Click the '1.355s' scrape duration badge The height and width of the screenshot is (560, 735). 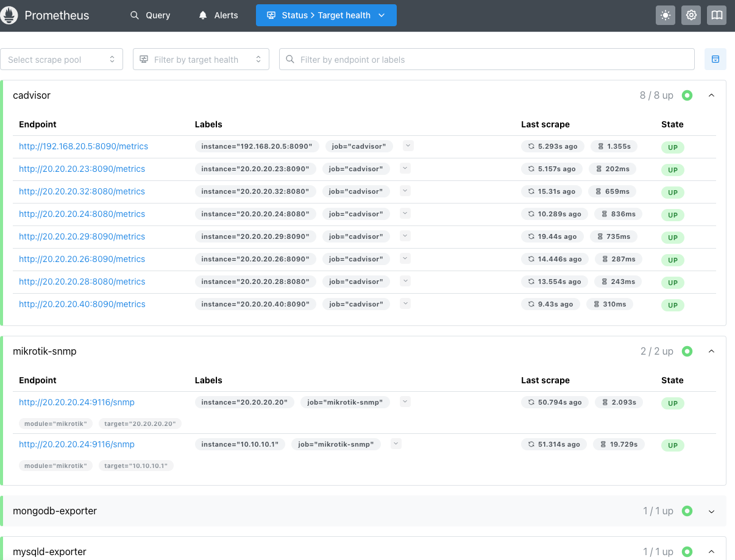[x=614, y=146]
